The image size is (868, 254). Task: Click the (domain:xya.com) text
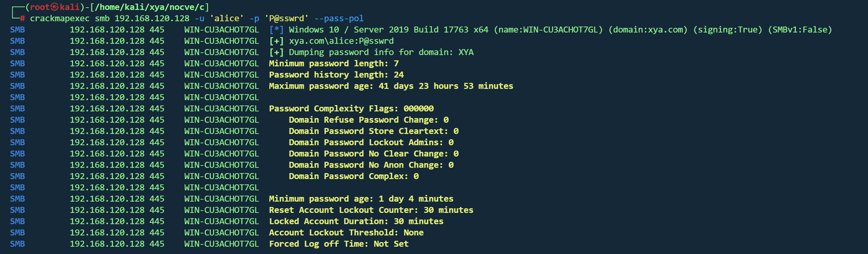[648, 30]
